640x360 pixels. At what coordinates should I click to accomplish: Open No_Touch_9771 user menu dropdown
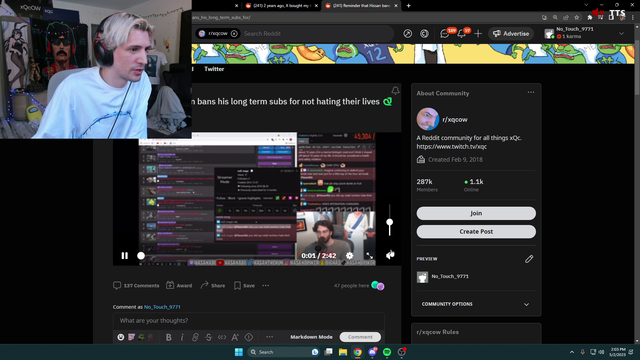584,33
